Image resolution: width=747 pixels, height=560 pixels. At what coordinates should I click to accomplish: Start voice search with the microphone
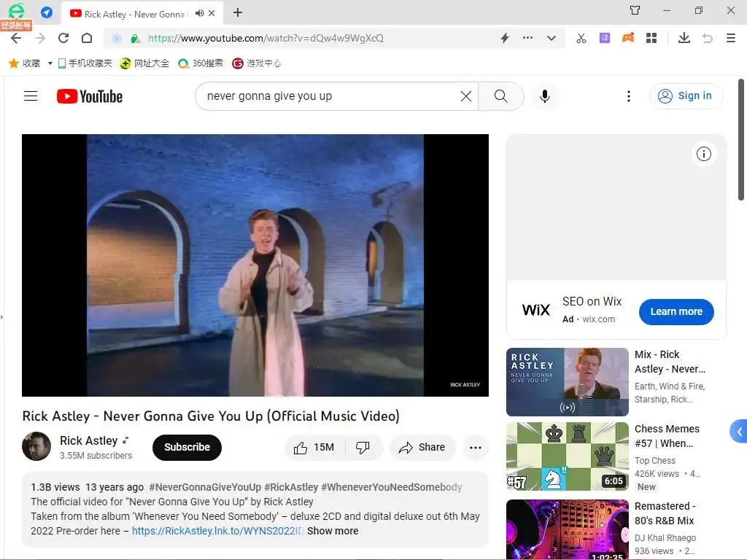pos(544,96)
